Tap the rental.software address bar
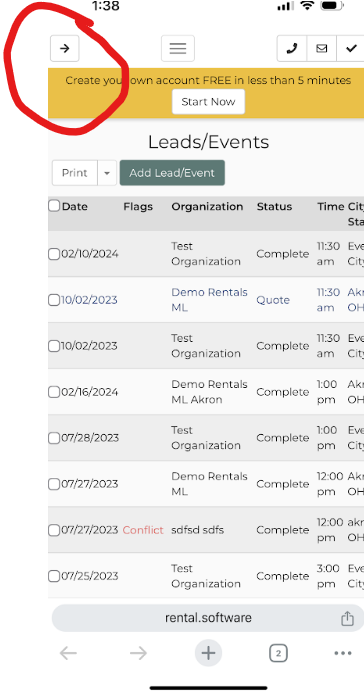The height and width of the screenshot is (693, 364). pos(208,618)
